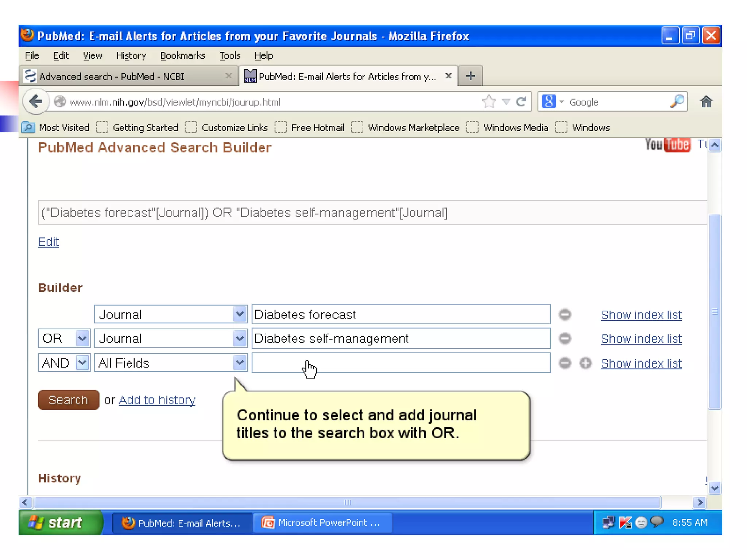Open the Windows start button
Image resolution: width=747 pixels, height=560 pixels.
click(x=60, y=522)
